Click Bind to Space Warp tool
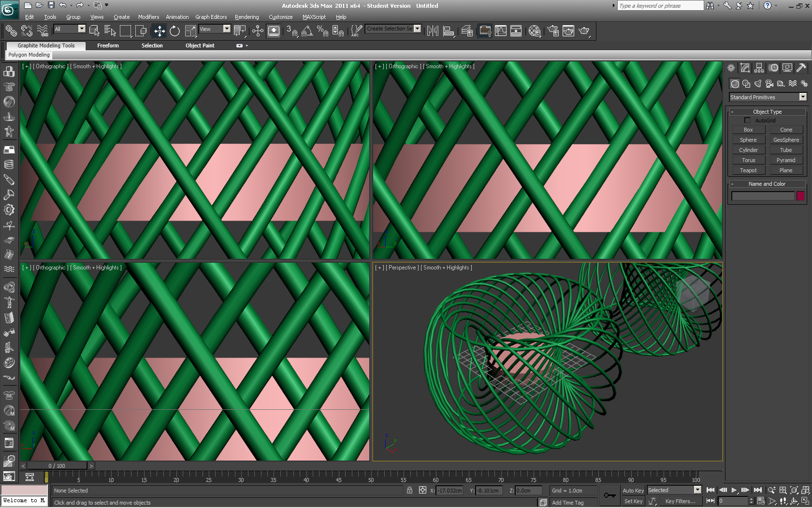 point(43,31)
